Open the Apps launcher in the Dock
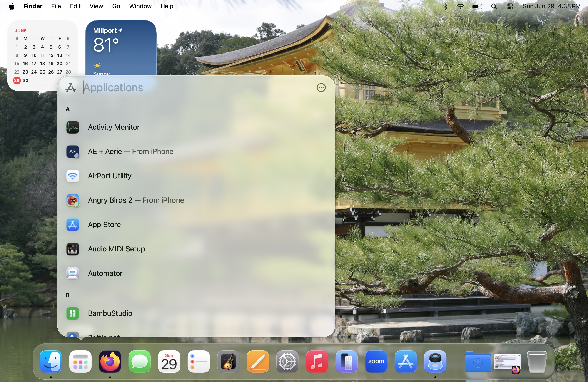Viewport: 588px width, 382px height. [x=80, y=362]
